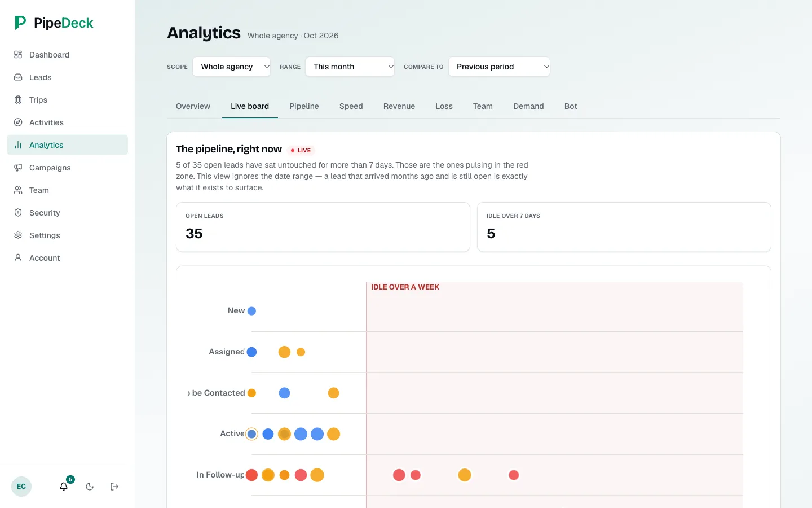Click the Analytics page heading
The image size is (812, 508).
204,33
